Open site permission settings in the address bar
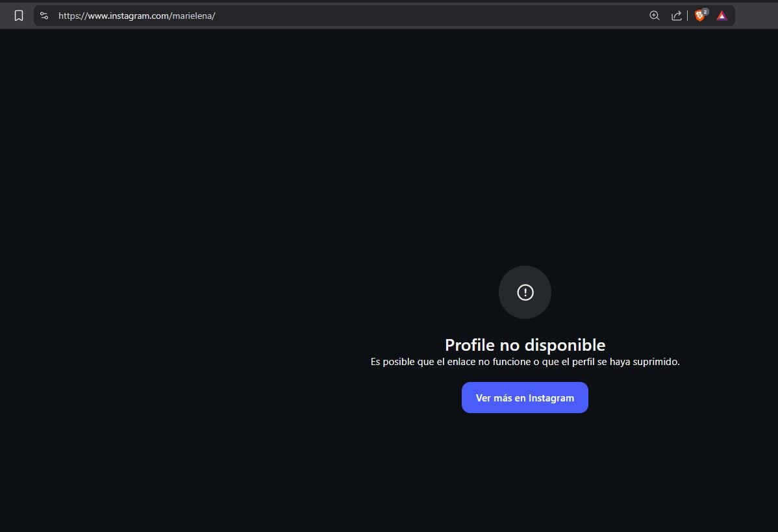778x532 pixels. pyautogui.click(x=44, y=15)
